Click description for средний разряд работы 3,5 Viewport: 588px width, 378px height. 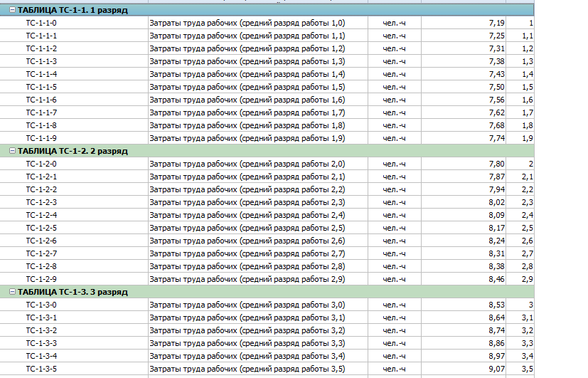pyautogui.click(x=247, y=369)
